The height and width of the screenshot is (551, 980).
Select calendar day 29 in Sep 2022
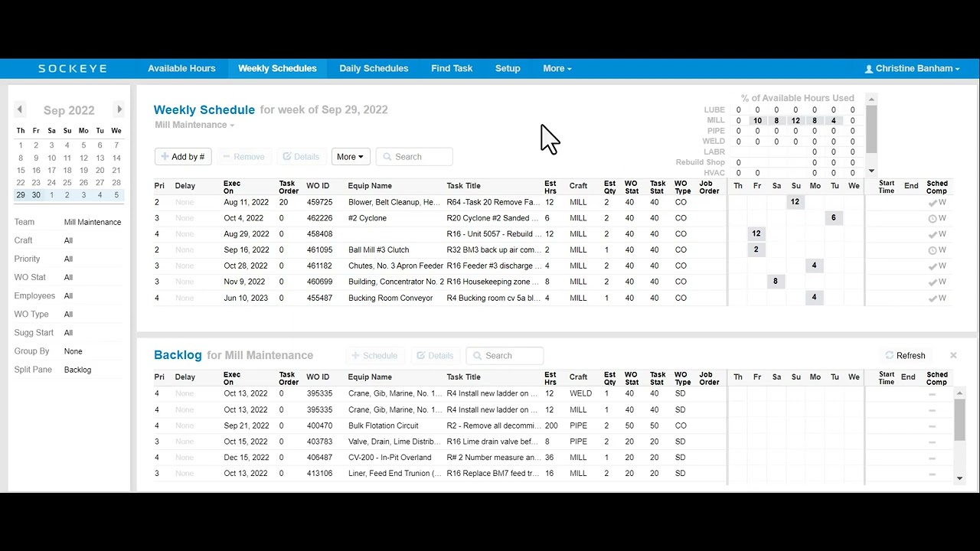click(21, 195)
